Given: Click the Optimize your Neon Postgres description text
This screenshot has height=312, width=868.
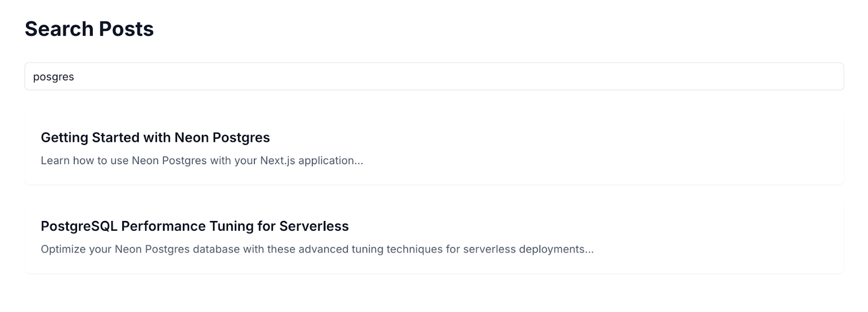Looking at the screenshot, I should [317, 250].
